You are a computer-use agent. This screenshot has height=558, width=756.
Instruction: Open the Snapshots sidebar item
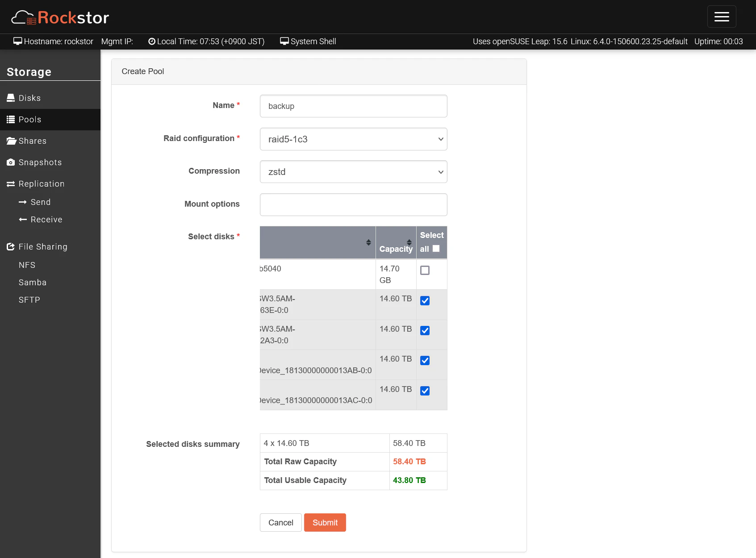pos(50,162)
